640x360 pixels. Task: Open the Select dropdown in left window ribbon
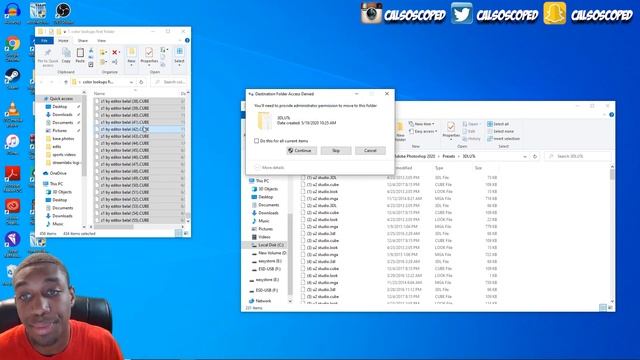[x=179, y=56]
